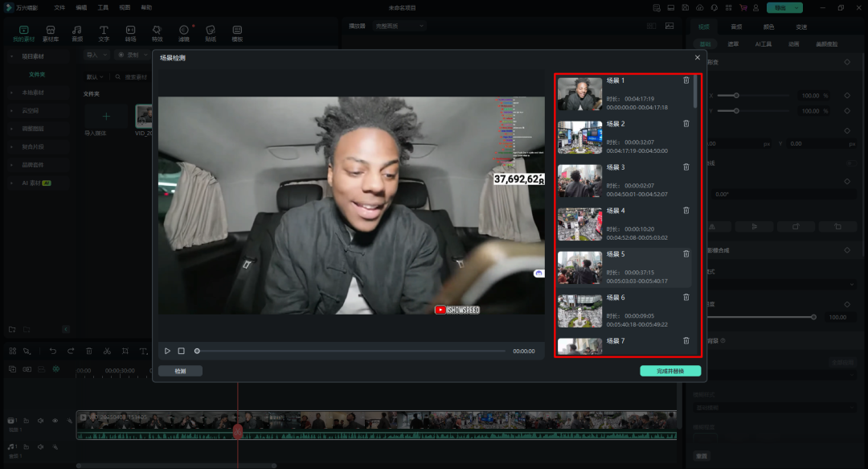The image size is (868, 469).
Task: Switch to the AI工具 sub-tab
Action: pyautogui.click(x=764, y=43)
